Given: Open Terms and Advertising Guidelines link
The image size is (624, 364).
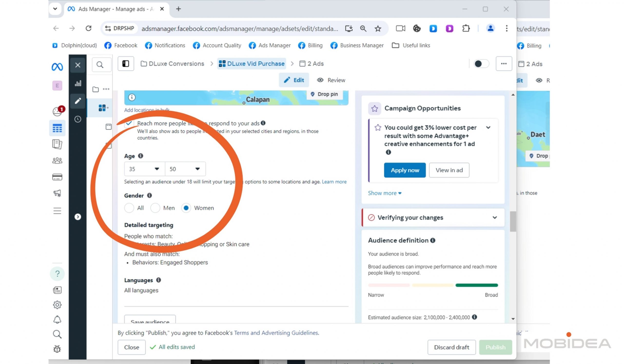Looking at the screenshot, I should pos(277,333).
